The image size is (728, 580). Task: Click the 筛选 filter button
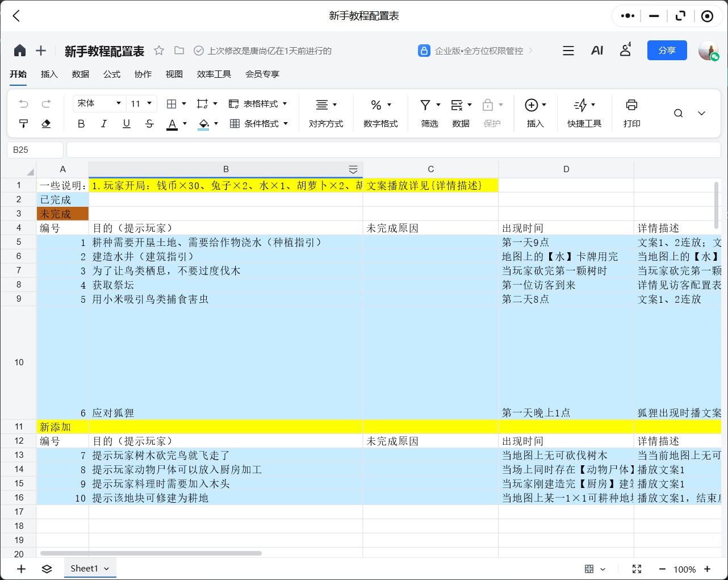tap(430, 114)
